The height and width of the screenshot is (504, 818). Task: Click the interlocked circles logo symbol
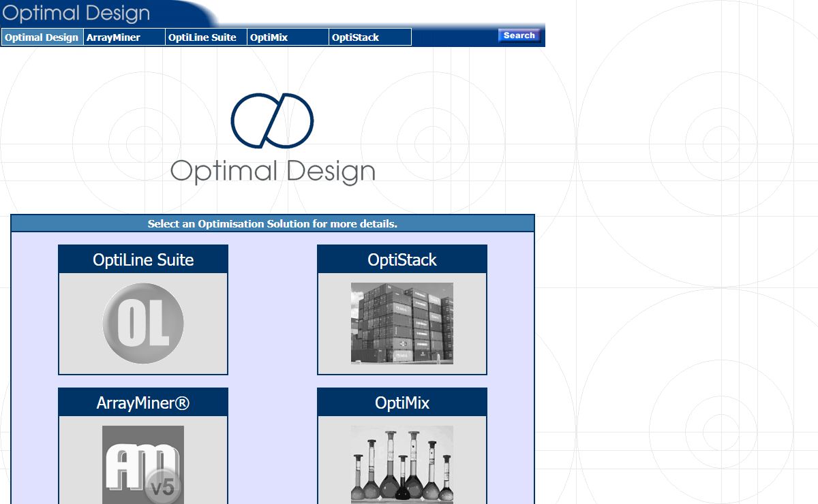[272, 121]
